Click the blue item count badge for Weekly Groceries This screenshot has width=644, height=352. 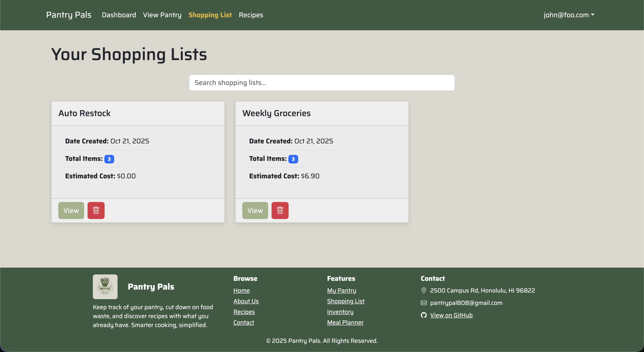click(293, 159)
